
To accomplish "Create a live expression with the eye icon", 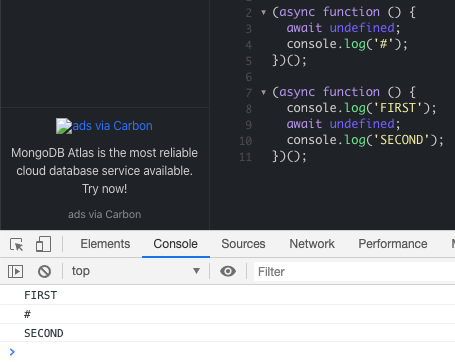I will (228, 271).
